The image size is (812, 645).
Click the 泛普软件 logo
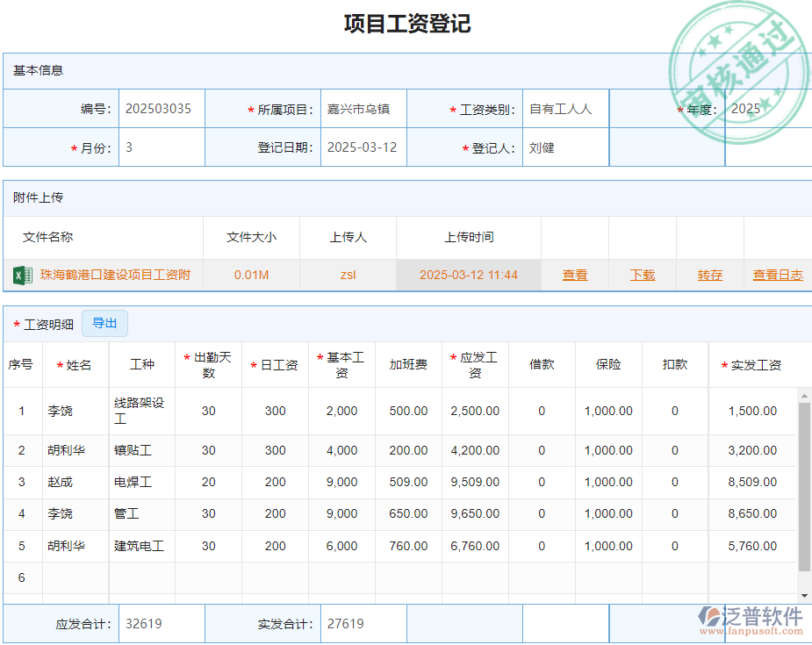pyautogui.click(x=751, y=620)
